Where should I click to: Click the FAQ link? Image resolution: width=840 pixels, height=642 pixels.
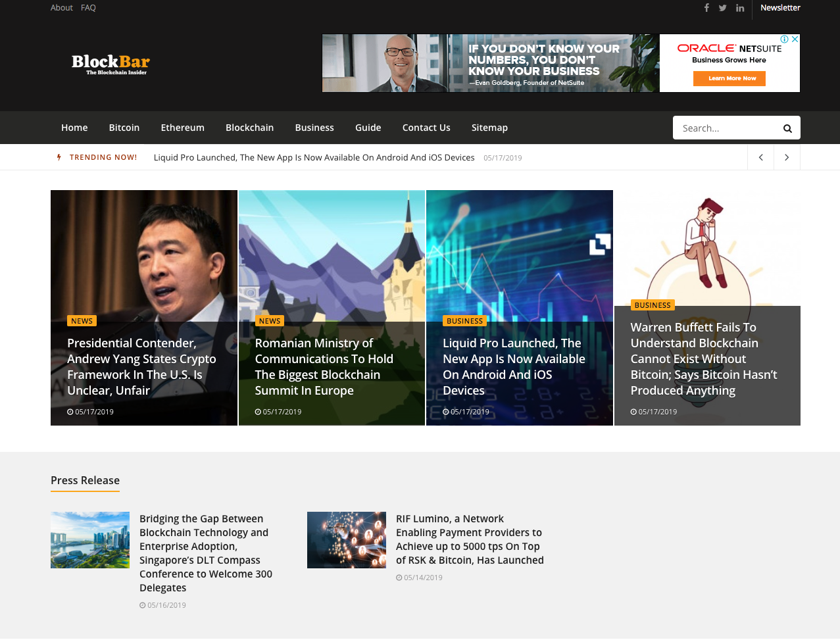coord(88,8)
